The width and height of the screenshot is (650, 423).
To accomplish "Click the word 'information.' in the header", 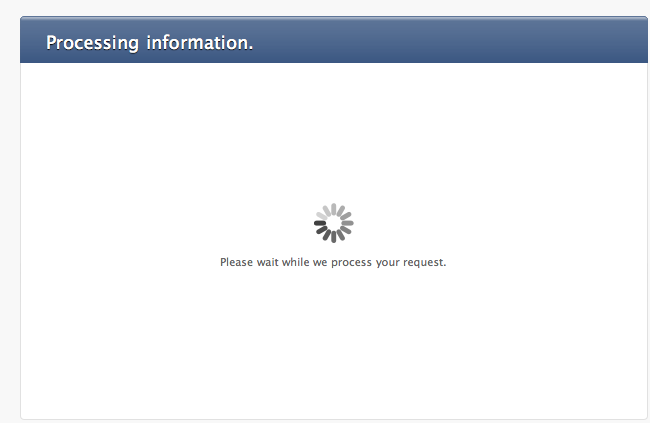I will click(199, 42).
